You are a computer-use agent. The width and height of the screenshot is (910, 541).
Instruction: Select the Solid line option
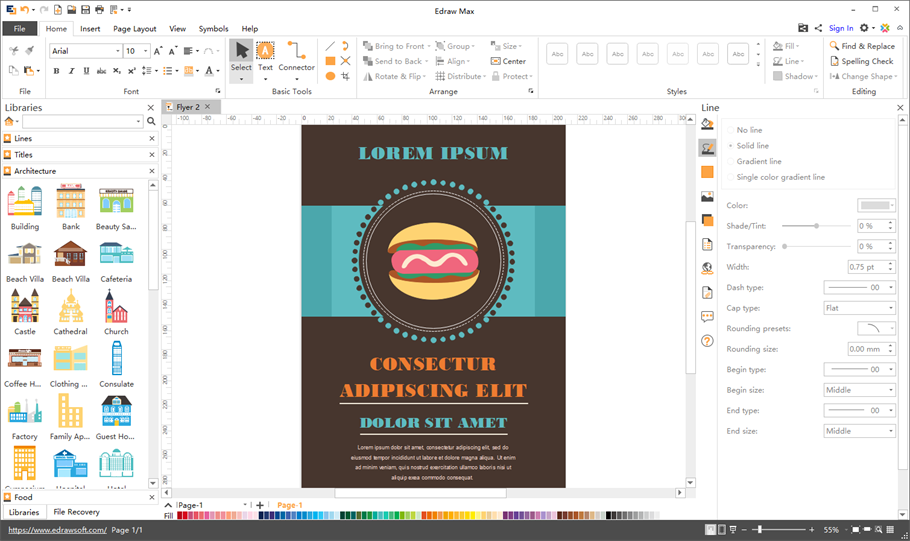(753, 146)
